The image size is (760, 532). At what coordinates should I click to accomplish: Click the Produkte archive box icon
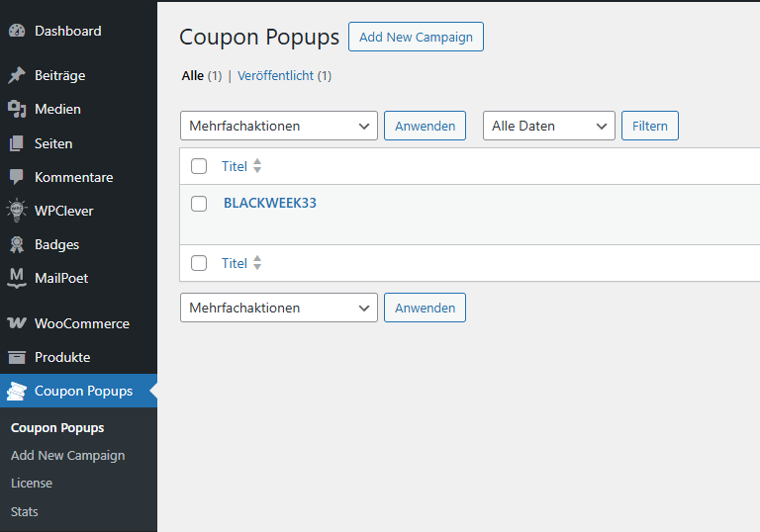pyautogui.click(x=17, y=357)
